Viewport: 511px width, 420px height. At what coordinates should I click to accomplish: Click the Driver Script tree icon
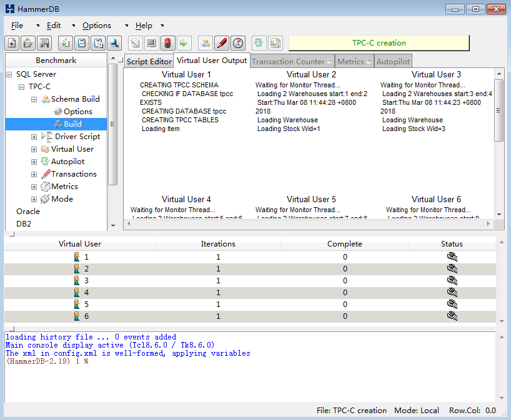pos(47,137)
